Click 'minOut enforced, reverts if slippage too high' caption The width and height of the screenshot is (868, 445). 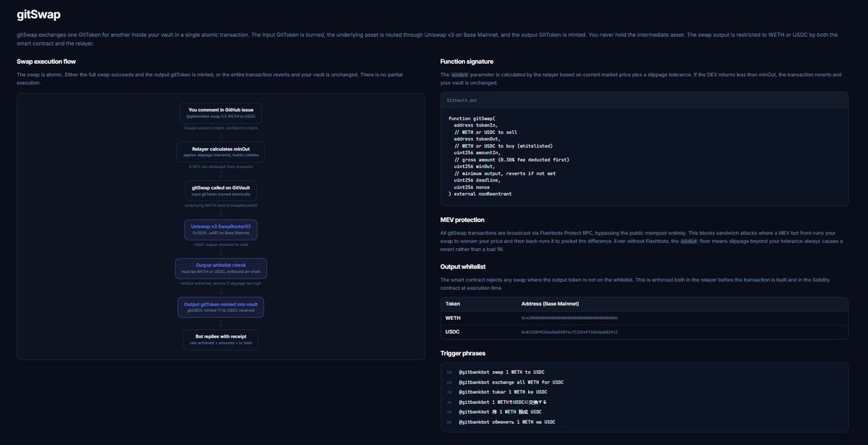221,284
